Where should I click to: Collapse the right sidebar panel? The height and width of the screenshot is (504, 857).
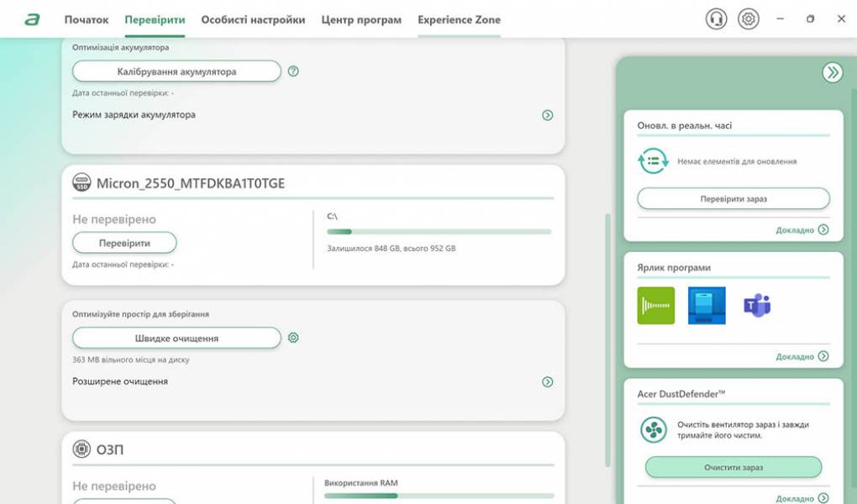coord(832,72)
